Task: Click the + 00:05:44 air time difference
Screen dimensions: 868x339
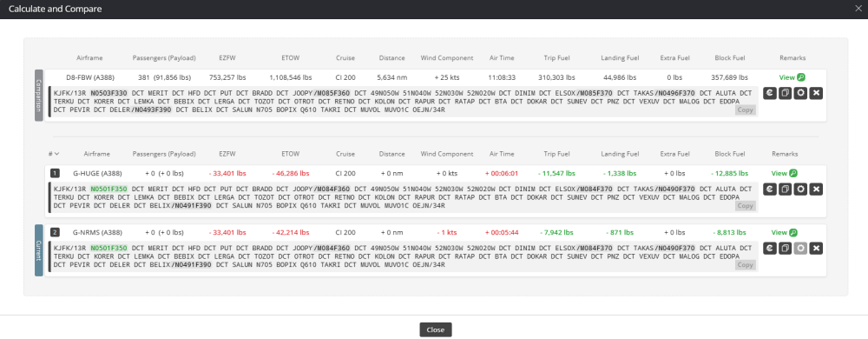Action: point(502,233)
